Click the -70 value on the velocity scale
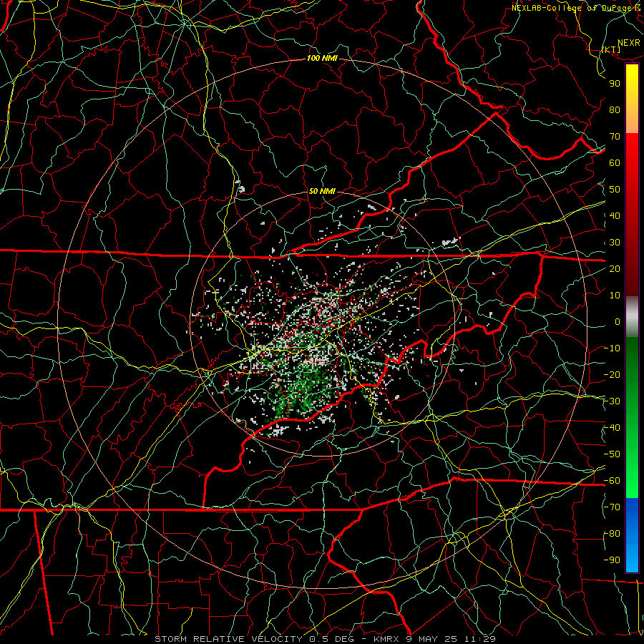This screenshot has width=644, height=644. (x=612, y=507)
